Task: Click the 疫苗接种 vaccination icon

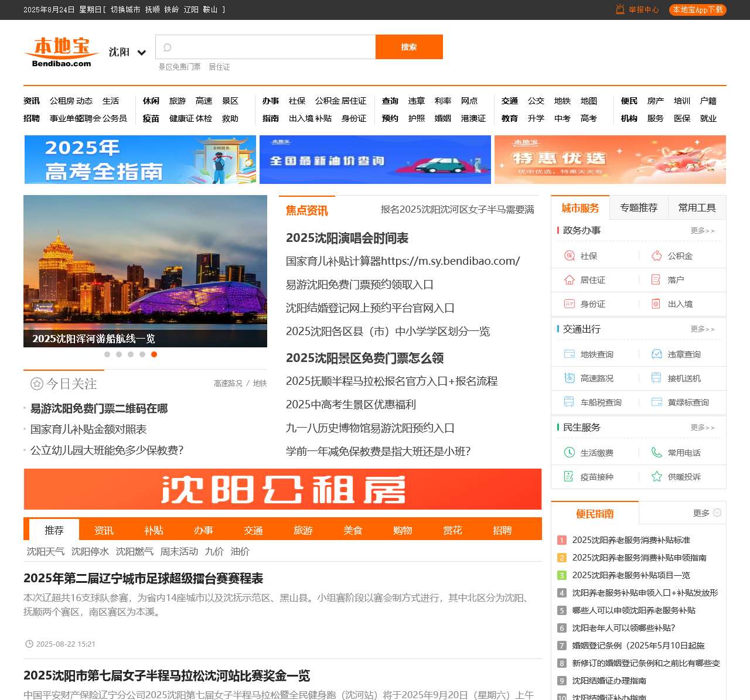Action: coord(568,477)
